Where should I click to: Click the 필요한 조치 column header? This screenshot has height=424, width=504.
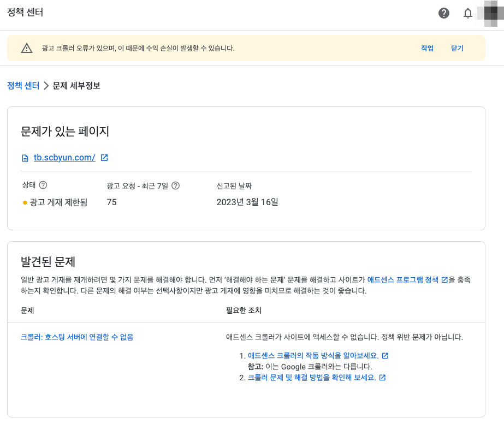coord(244,310)
